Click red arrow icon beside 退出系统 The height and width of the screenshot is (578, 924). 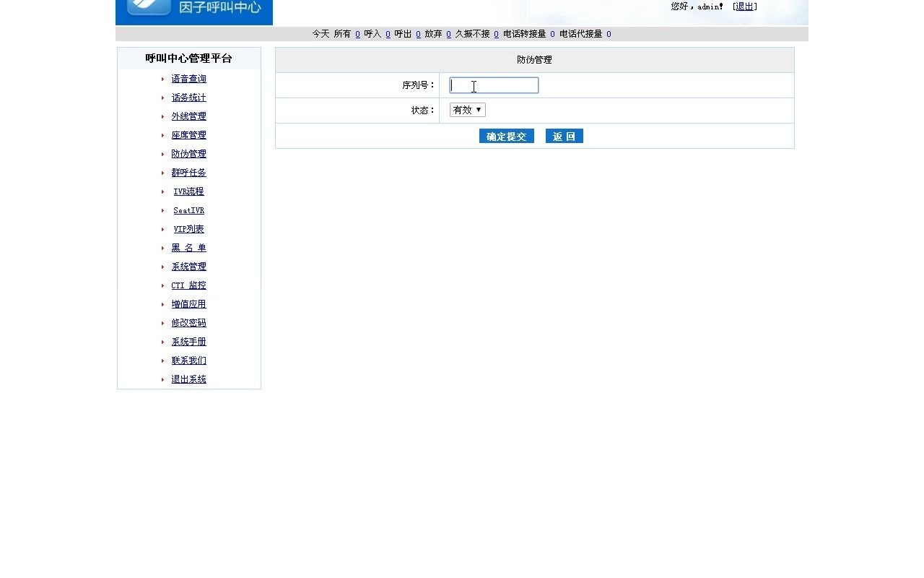(162, 379)
